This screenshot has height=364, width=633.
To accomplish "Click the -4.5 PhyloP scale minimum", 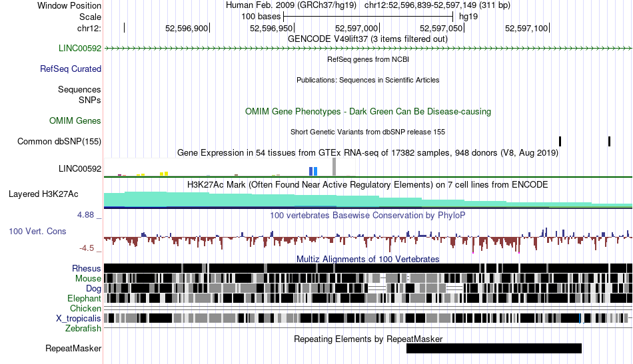I will point(87,248).
